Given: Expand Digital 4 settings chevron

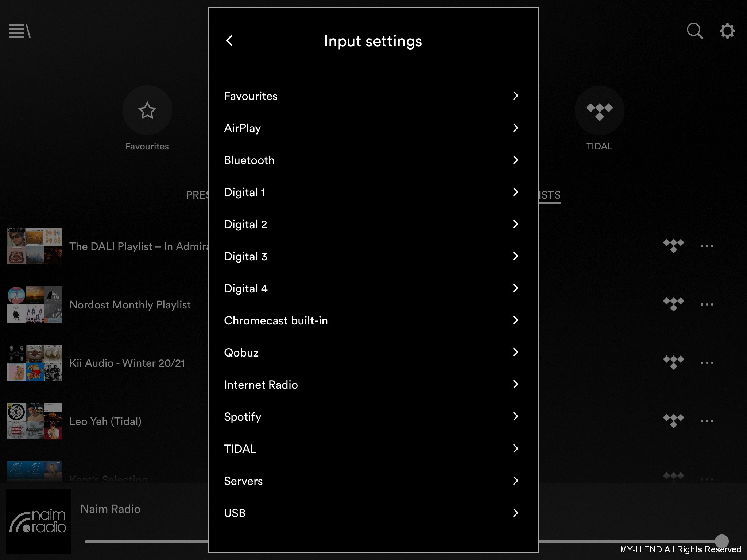Looking at the screenshot, I should [515, 288].
